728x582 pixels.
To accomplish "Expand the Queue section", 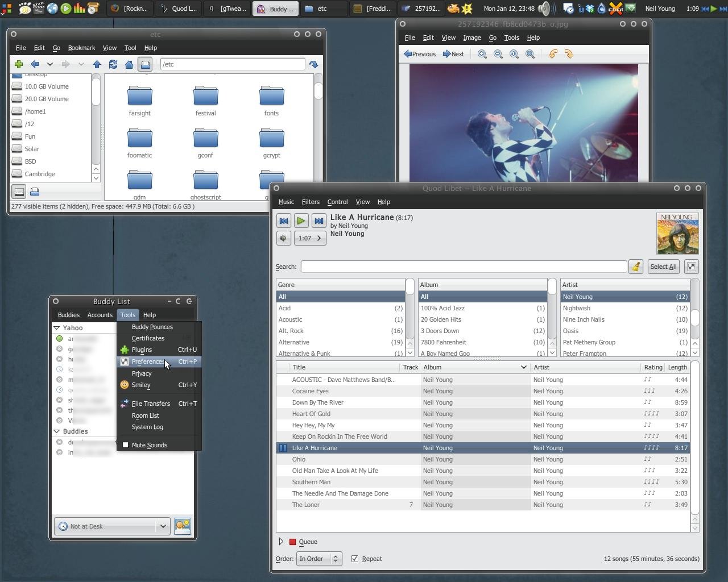I will [281, 542].
